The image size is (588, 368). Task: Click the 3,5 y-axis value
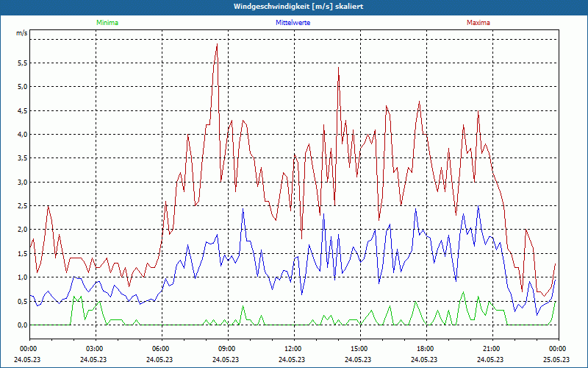(23, 158)
